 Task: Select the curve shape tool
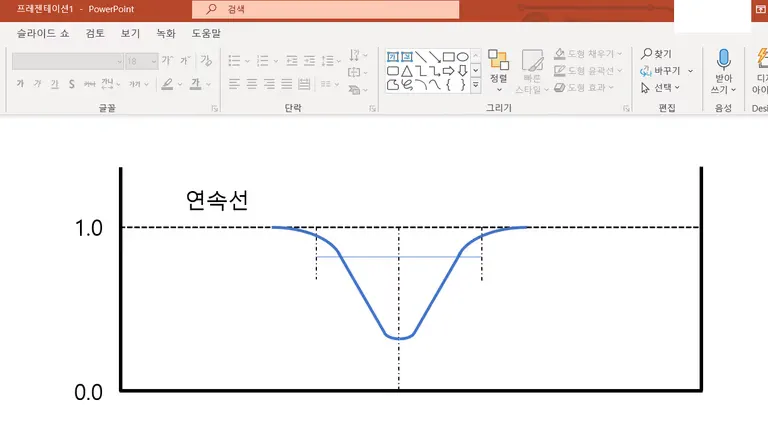pyautogui.click(x=434, y=85)
